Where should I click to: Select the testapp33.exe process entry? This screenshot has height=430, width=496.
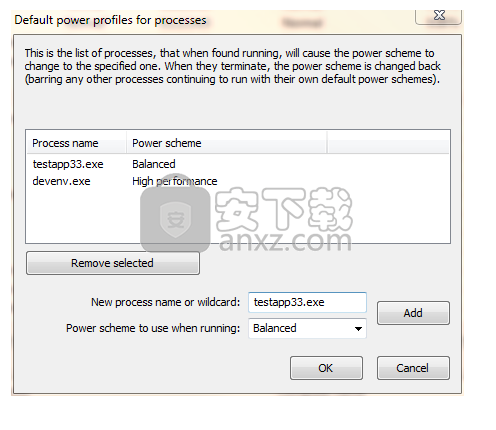[x=68, y=164]
